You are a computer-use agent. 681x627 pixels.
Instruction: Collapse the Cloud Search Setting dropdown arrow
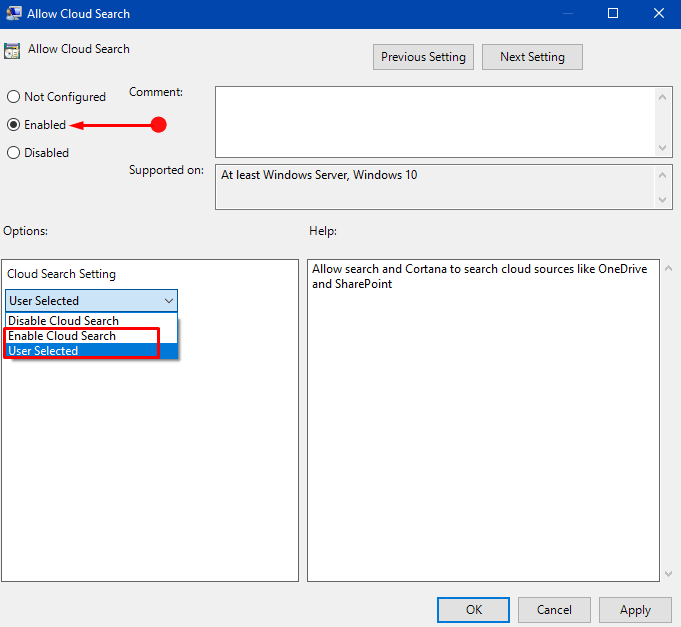(x=169, y=300)
